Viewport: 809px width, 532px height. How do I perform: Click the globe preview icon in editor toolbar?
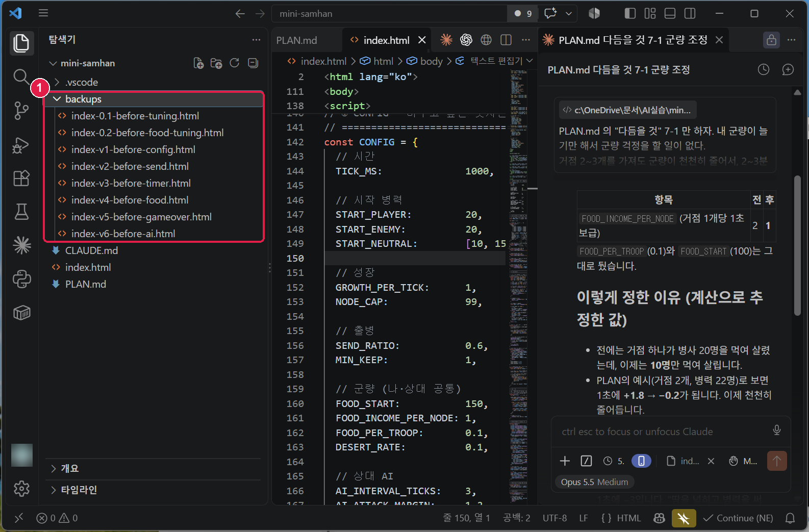coord(486,40)
